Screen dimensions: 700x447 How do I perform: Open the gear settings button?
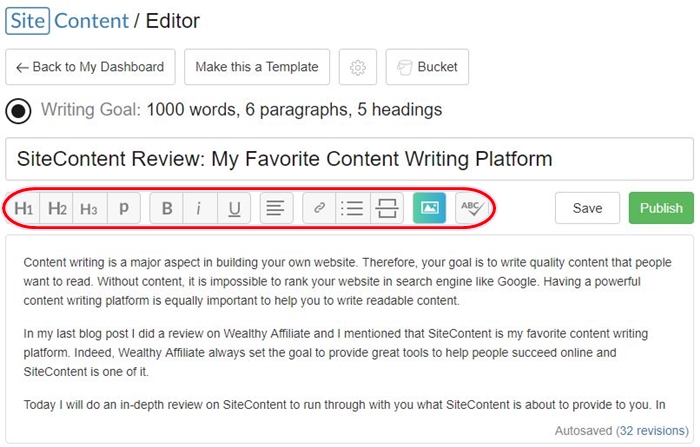358,67
